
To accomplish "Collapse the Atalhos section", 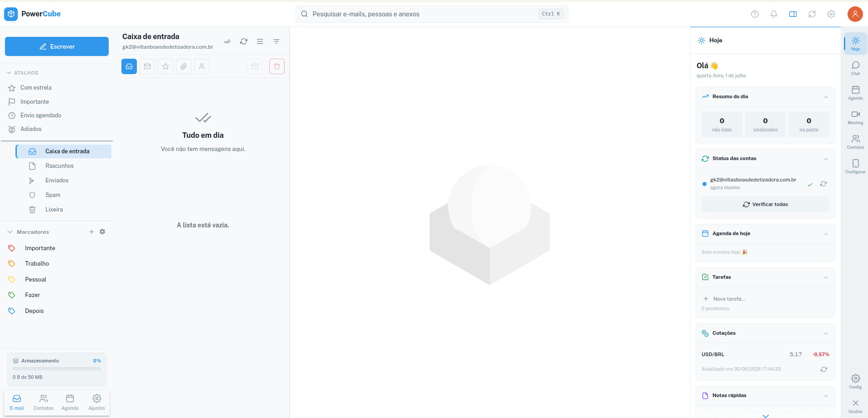I will point(9,73).
